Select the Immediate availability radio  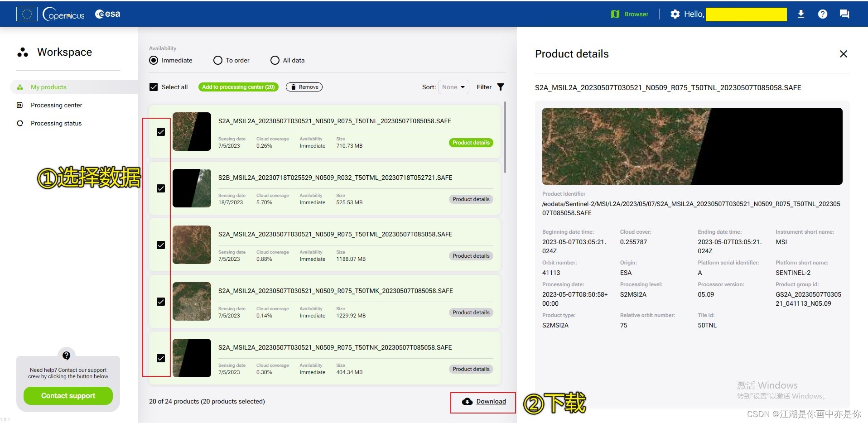click(x=154, y=60)
